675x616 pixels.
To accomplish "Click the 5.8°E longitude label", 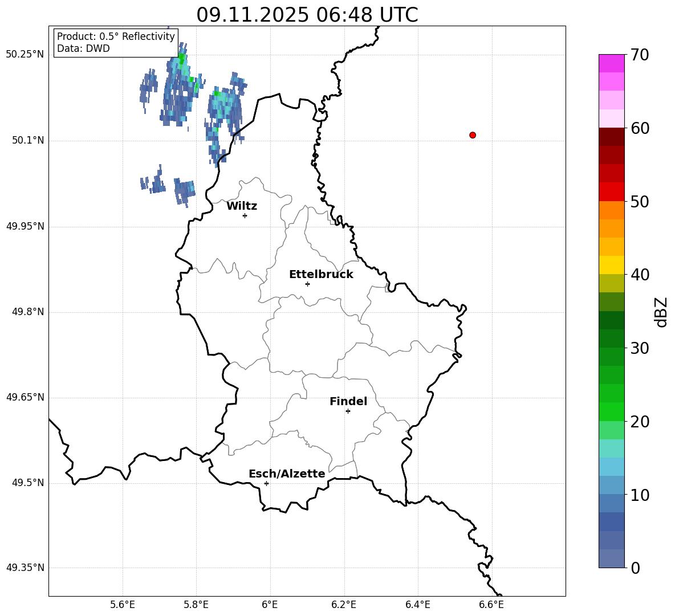I will [x=196, y=605].
